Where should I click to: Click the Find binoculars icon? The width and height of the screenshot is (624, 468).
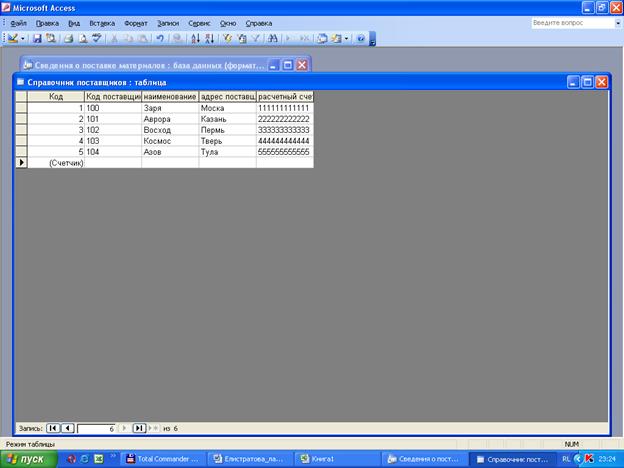click(273, 39)
